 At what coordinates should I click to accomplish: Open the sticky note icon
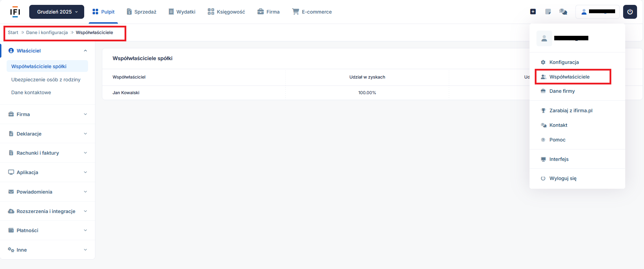click(548, 12)
